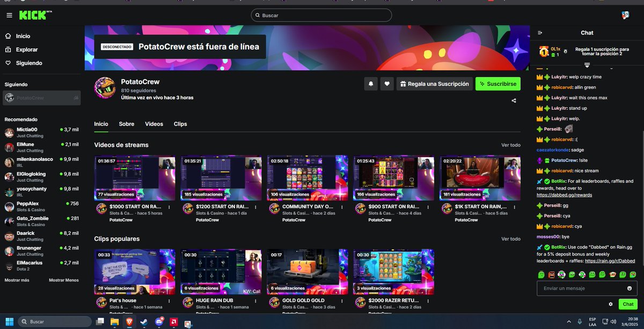Click the green Chat send button

click(628, 304)
